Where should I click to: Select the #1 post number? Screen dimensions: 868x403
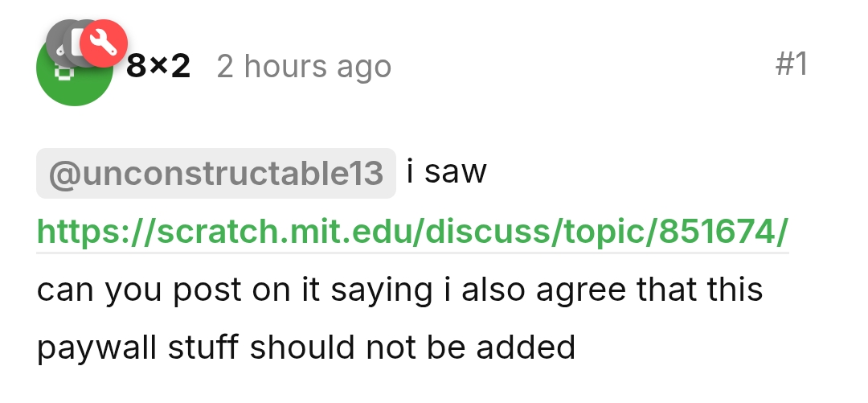coord(791,64)
